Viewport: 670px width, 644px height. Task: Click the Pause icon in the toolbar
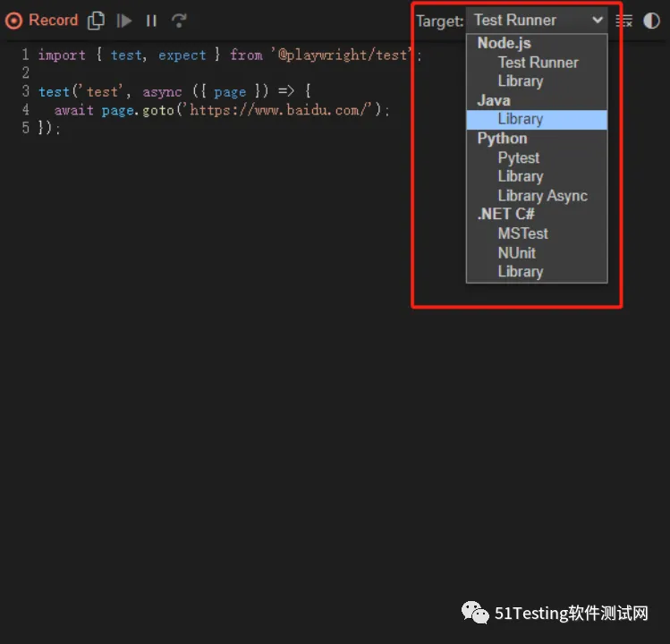[x=151, y=20]
